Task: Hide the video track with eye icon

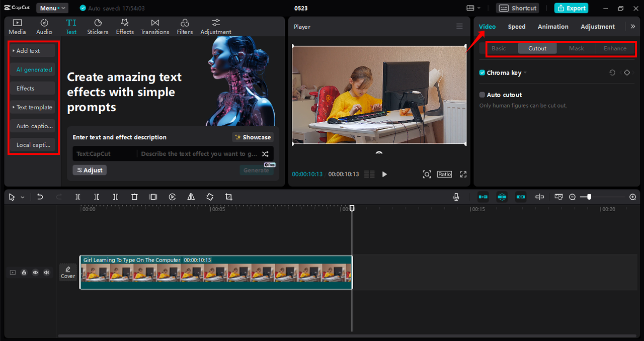Action: (35, 273)
